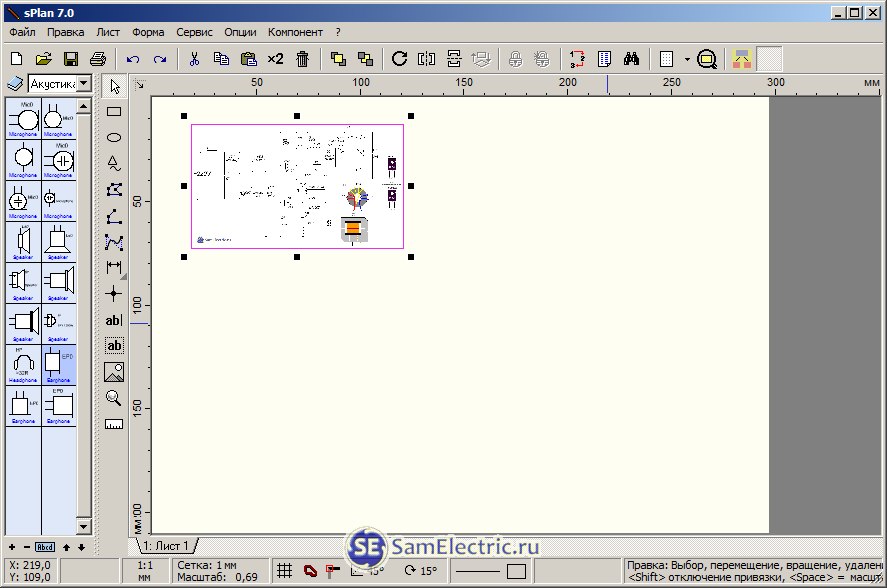Image resolution: width=887 pixels, height=588 pixels.
Task: Select the line drawing tool
Action: coord(114,216)
